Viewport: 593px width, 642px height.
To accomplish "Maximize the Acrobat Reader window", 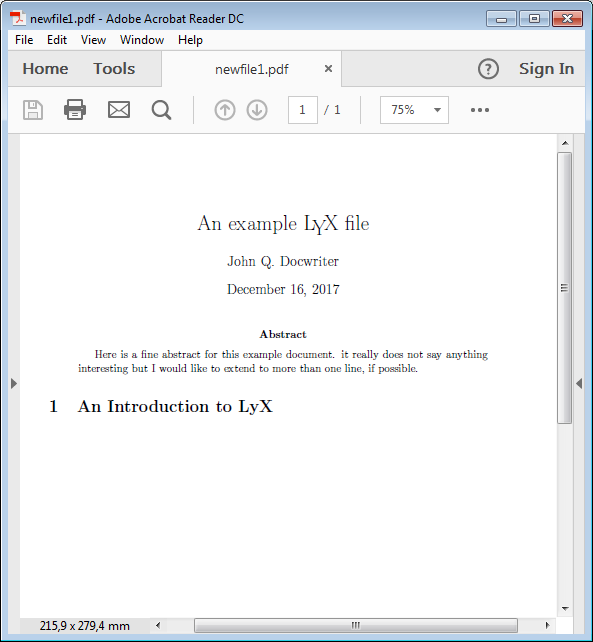I will (x=534, y=19).
